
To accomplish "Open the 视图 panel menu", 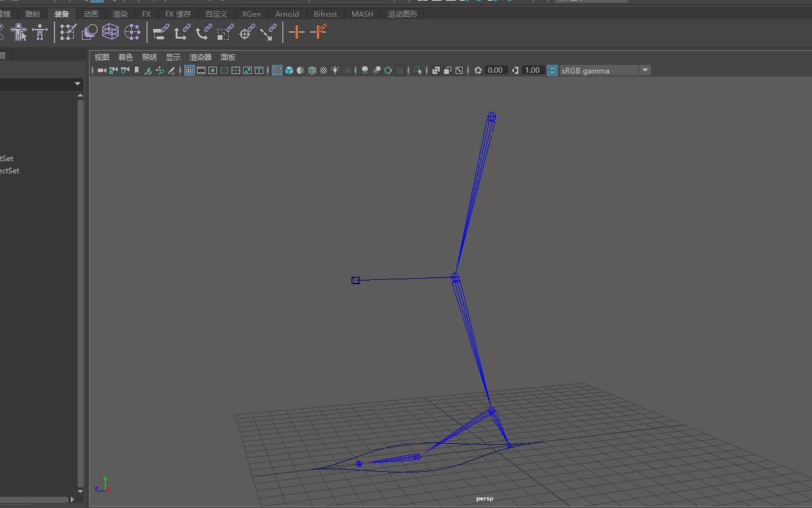I will (102, 57).
